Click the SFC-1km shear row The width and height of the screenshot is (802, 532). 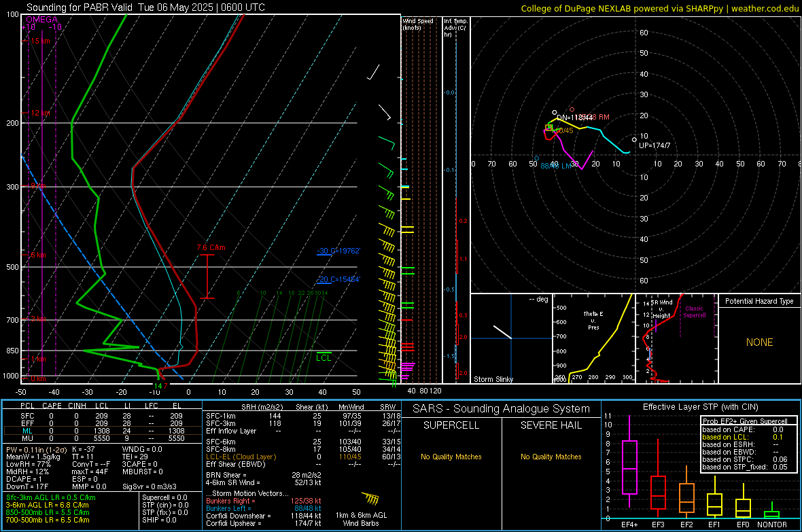click(x=303, y=416)
